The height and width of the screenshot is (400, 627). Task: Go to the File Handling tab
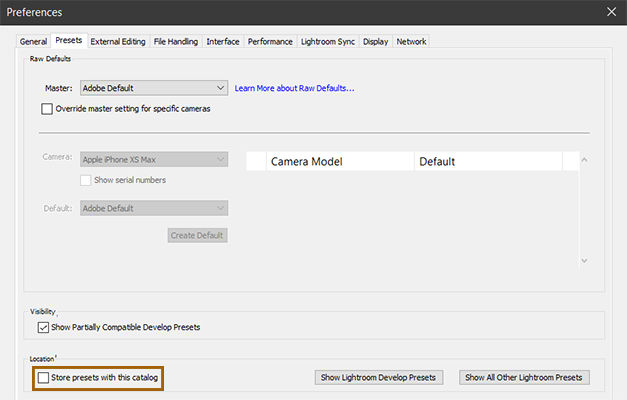click(x=176, y=42)
